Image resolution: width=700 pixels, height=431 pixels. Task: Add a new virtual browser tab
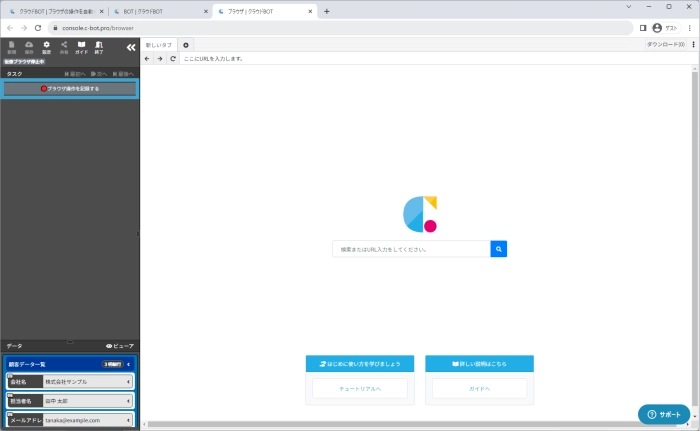pos(186,45)
